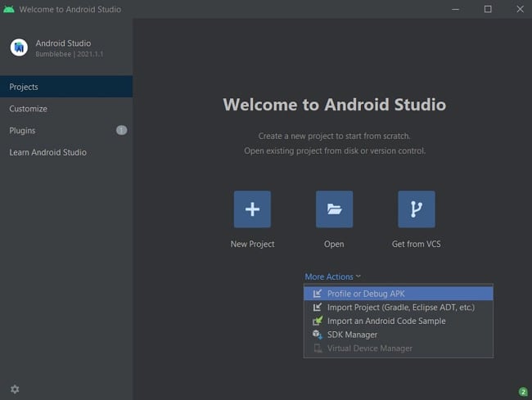Select Import an Android Code Sample
The height and width of the screenshot is (400, 532).
click(x=399, y=321)
